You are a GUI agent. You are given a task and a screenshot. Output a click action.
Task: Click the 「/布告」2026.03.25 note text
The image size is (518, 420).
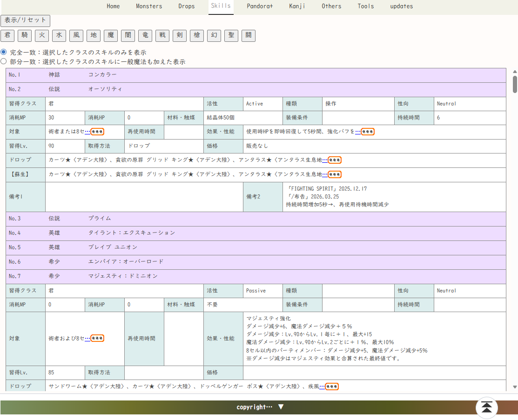(x=312, y=197)
